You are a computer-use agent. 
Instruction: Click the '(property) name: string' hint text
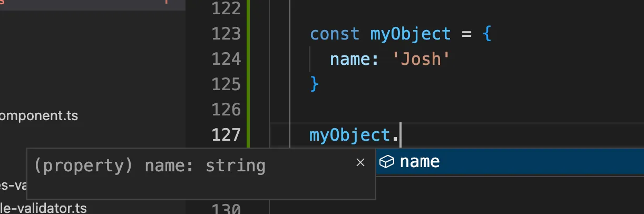point(150,166)
